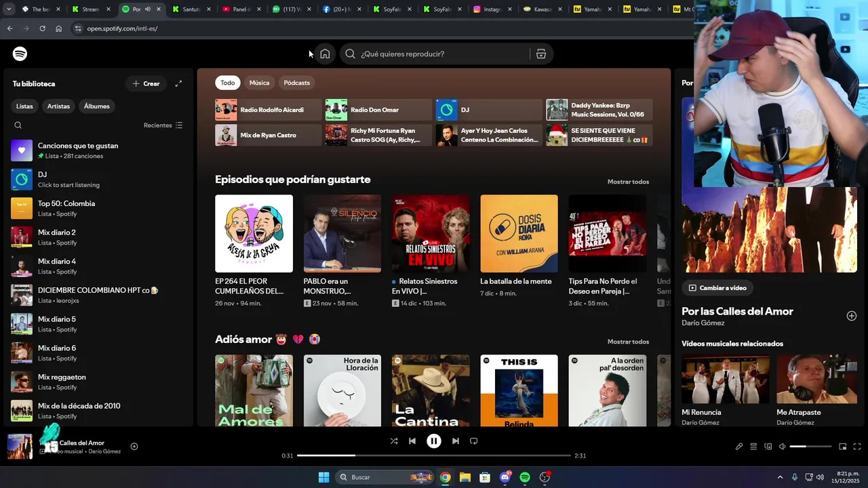Open Spotify from the Windows taskbar
Viewport: 868px width, 488px height.
(x=525, y=477)
